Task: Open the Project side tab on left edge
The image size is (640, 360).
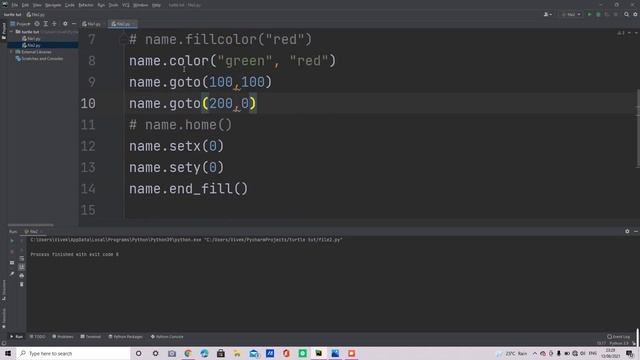Action: tap(4, 31)
